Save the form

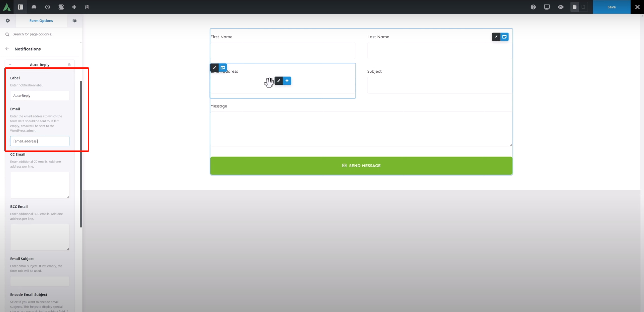(x=611, y=7)
